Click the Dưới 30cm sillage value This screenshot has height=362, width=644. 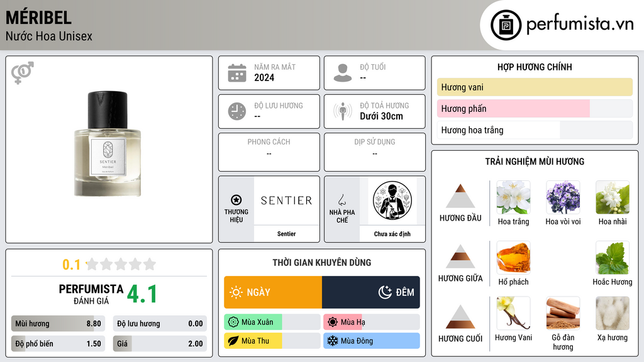coord(381,116)
